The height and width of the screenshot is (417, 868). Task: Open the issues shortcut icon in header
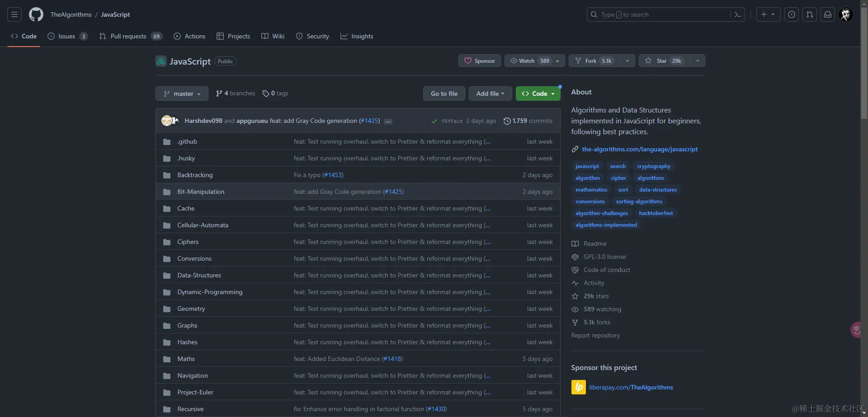point(792,14)
